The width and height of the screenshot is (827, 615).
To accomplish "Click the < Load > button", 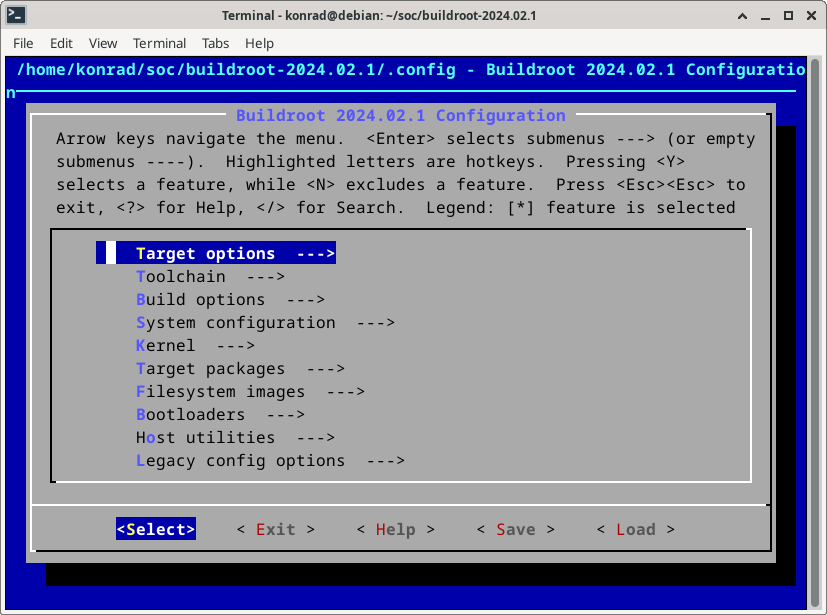I will click(x=636, y=529).
